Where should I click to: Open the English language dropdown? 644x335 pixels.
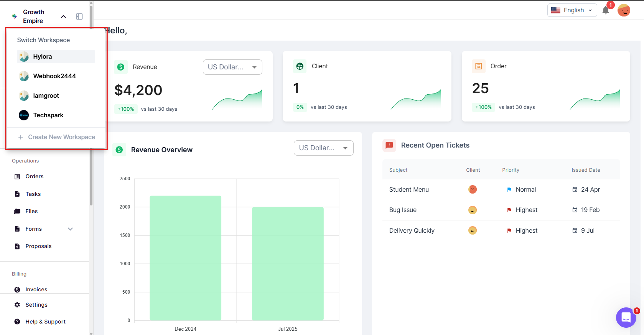point(572,10)
